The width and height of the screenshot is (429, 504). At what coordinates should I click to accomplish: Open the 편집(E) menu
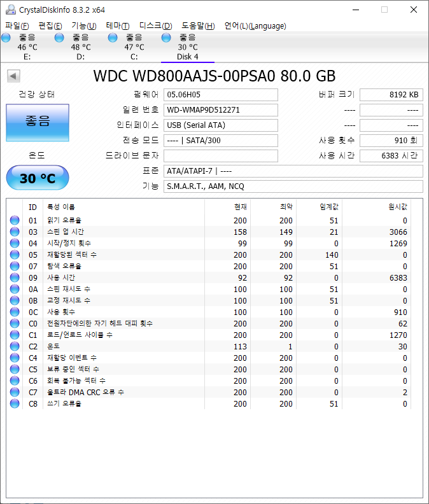pos(50,25)
